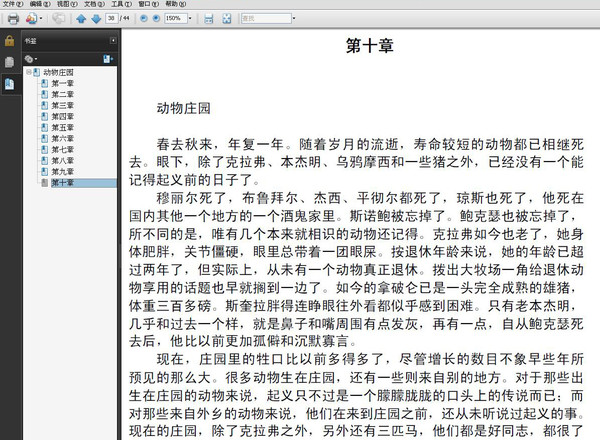Jump to bookmark 第七章

point(62,150)
